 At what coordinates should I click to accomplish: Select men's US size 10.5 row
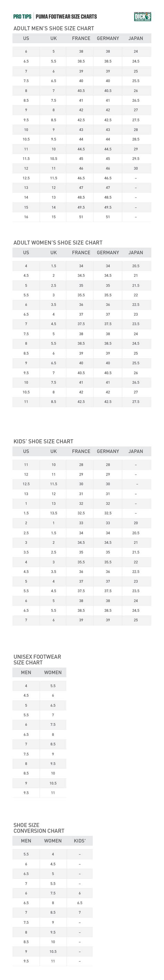pyautogui.click(x=82, y=139)
